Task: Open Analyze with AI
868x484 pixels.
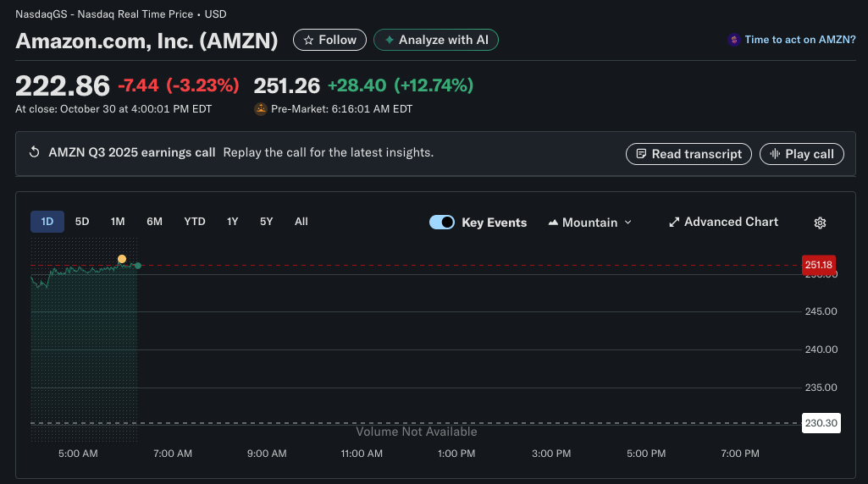Action: (x=435, y=40)
